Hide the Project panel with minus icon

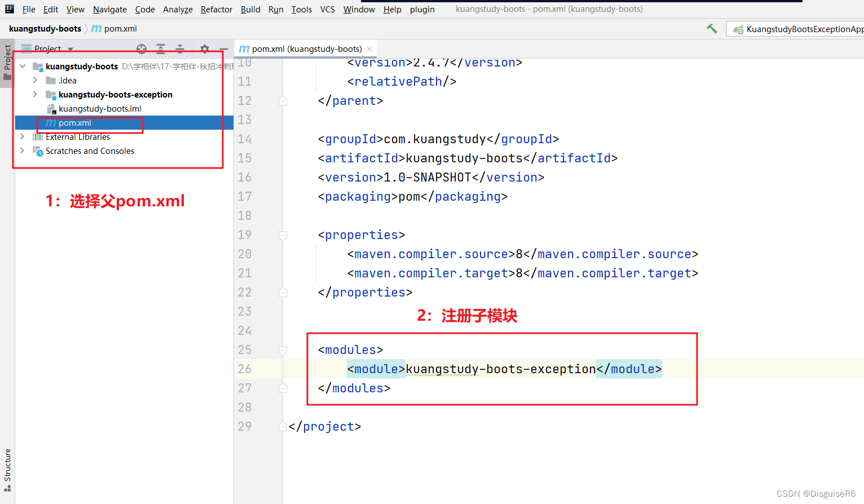click(224, 49)
